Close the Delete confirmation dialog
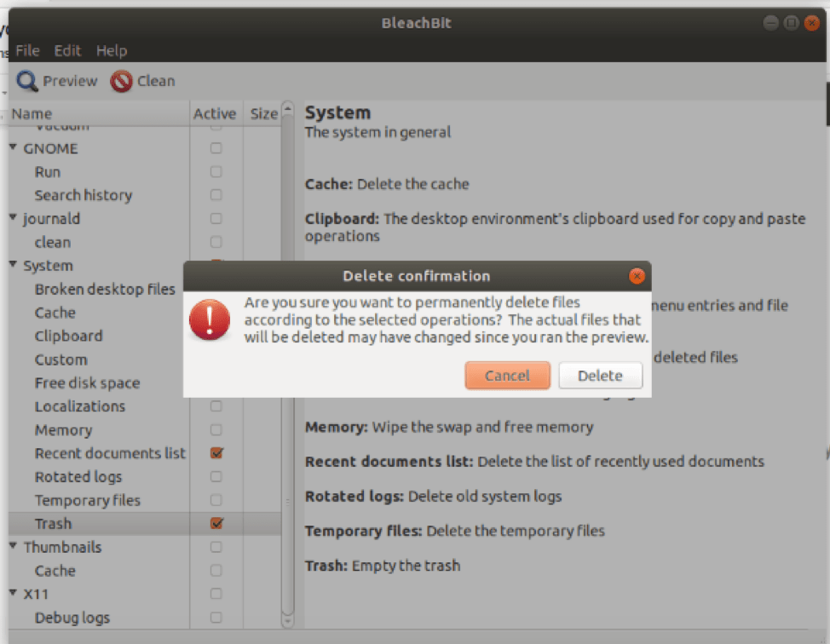830x644 pixels. pyautogui.click(x=637, y=276)
